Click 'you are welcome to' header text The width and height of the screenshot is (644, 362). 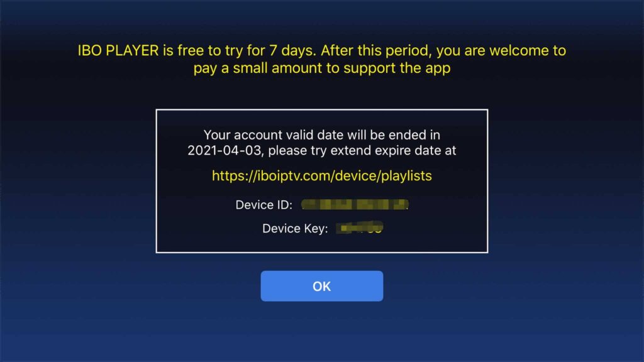(x=501, y=50)
